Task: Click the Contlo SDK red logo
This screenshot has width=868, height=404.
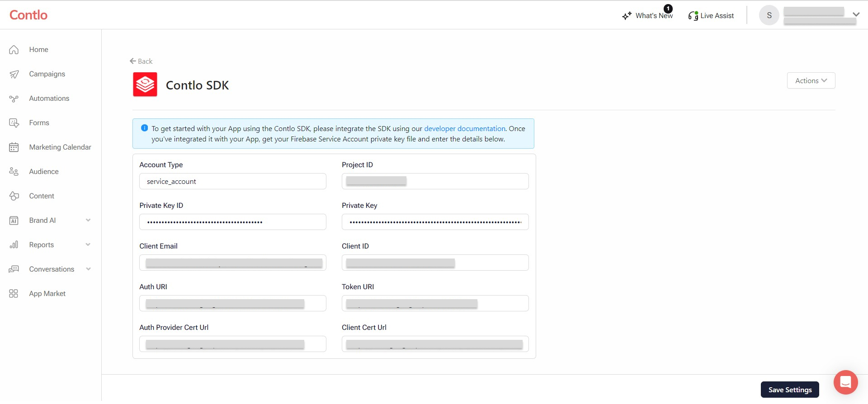Action: click(x=145, y=85)
